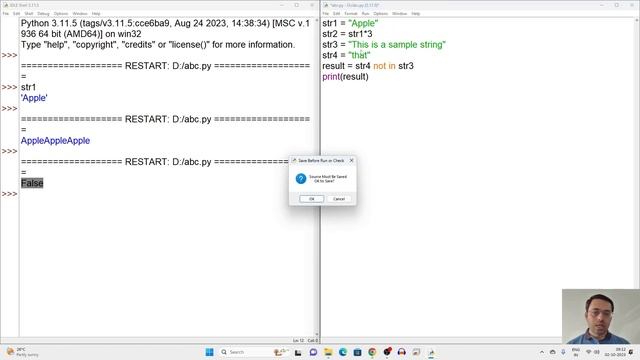
Task: Click highlighted False output in the shell
Action: pos(32,183)
